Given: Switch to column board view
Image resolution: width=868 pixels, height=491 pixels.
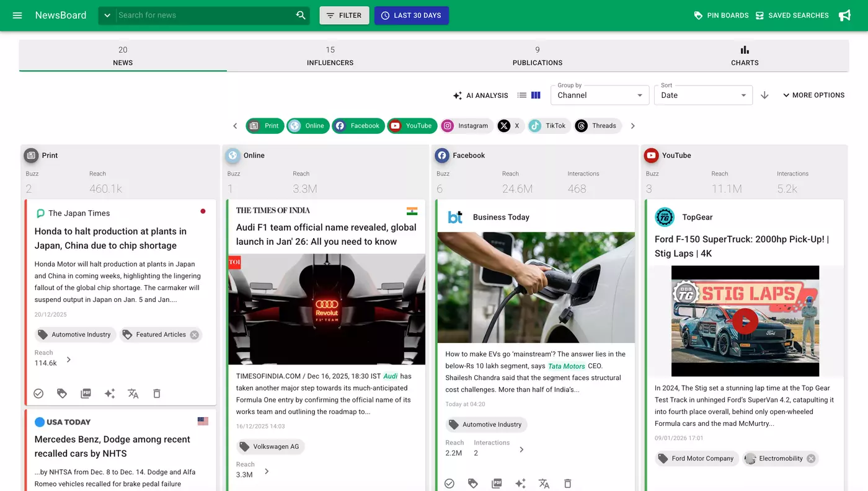Looking at the screenshot, I should 536,95.
